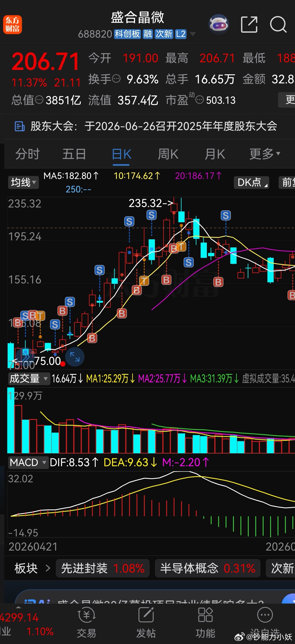Tap the share/export icon

pyautogui.click(x=249, y=24)
